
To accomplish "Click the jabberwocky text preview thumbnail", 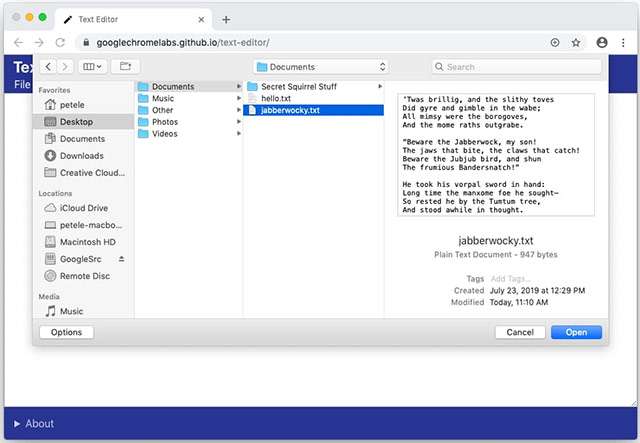I will click(496, 155).
